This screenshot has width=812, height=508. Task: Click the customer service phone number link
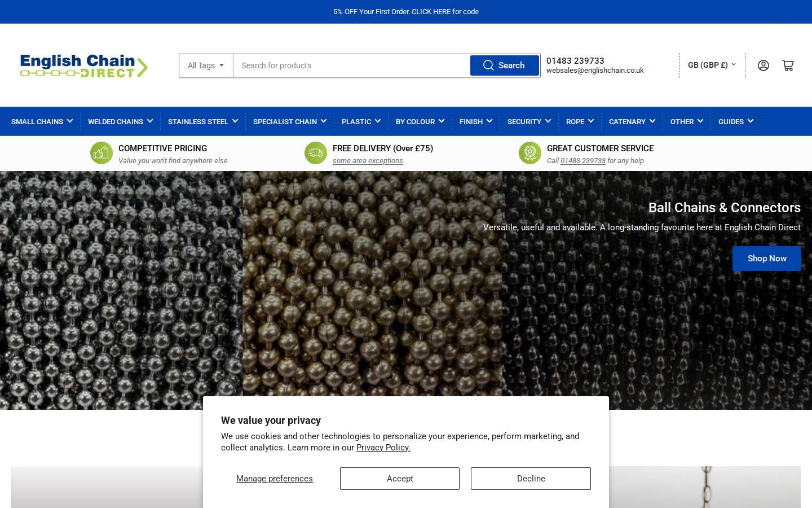tap(582, 161)
